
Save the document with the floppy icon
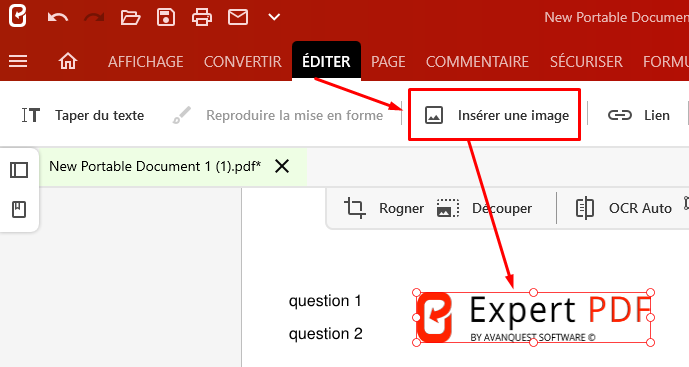click(166, 18)
